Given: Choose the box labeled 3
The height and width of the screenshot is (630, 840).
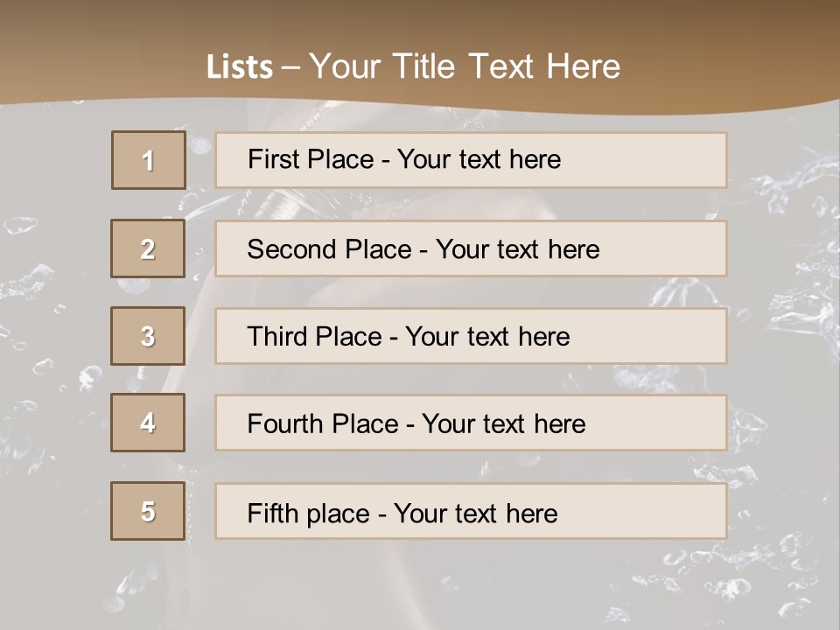Looking at the screenshot, I should coord(148,336).
